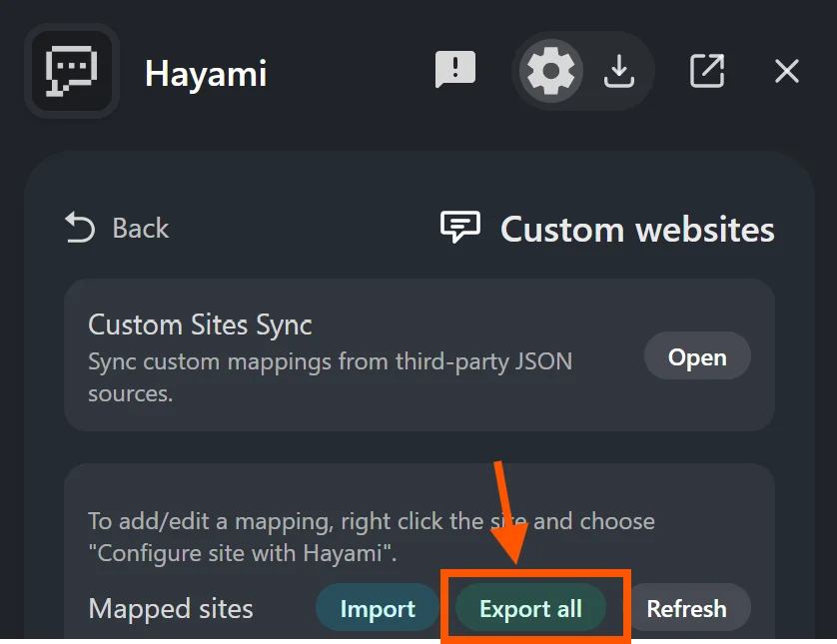
Task: Click the download icon in the header
Action: [618, 71]
